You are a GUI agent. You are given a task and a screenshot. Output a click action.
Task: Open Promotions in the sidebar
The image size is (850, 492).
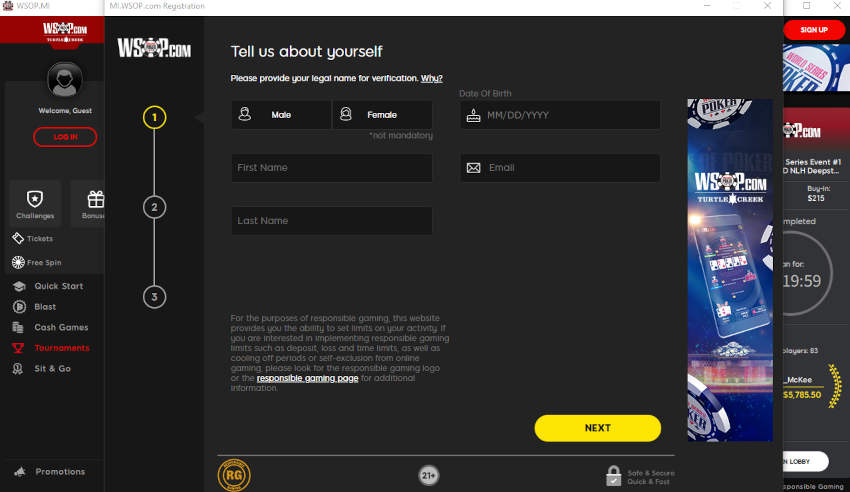[x=60, y=472]
